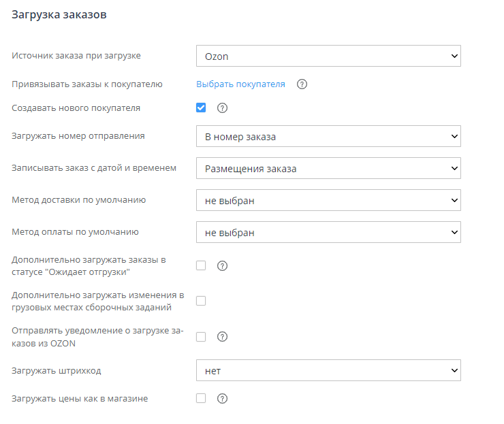504x424 pixels.
Task: Check Загружать цены как в магазине box
Action: coord(201,398)
